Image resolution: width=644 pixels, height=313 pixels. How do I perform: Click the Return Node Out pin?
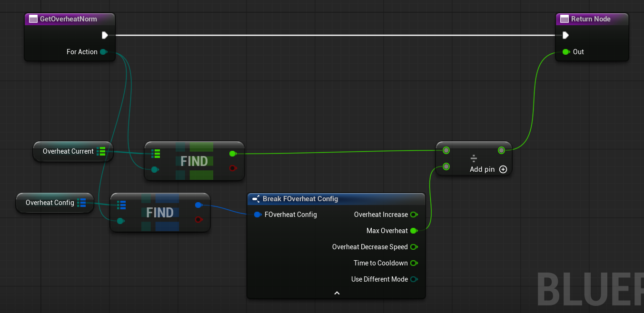click(x=565, y=52)
